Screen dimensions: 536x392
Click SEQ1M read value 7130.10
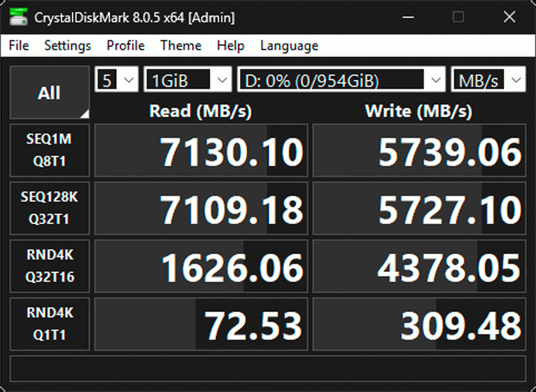(201, 150)
